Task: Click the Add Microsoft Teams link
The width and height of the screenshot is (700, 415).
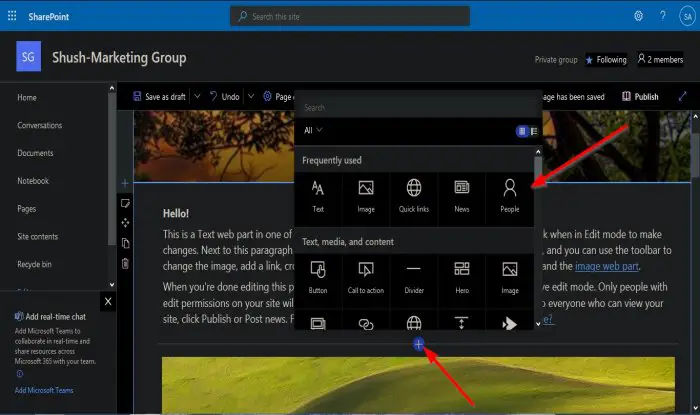Action: 44,390
